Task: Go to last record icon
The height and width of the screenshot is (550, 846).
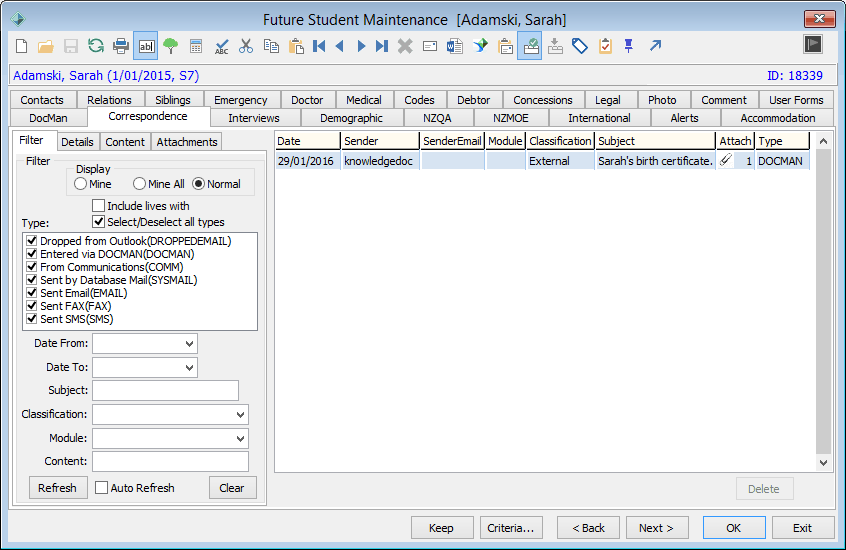Action: tap(382, 46)
